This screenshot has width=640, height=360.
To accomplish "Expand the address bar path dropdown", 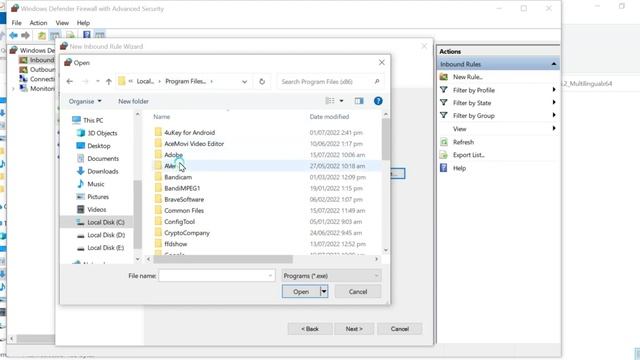I will tap(244, 82).
